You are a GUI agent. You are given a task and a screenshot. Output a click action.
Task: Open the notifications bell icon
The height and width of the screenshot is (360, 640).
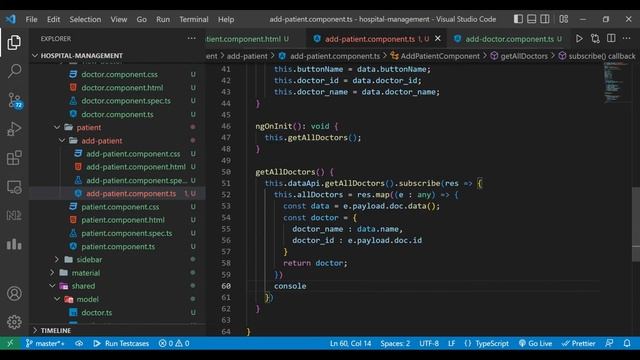(627, 343)
